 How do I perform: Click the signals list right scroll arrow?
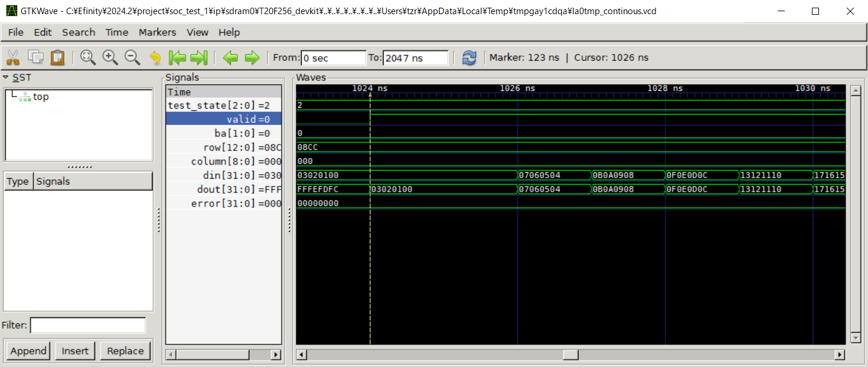click(x=275, y=355)
